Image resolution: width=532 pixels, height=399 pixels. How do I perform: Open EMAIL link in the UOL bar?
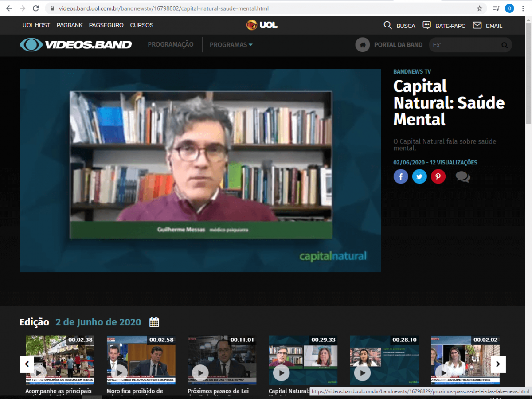[x=488, y=25]
